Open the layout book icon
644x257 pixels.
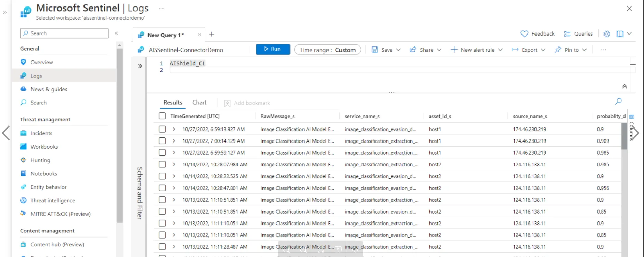(x=620, y=34)
